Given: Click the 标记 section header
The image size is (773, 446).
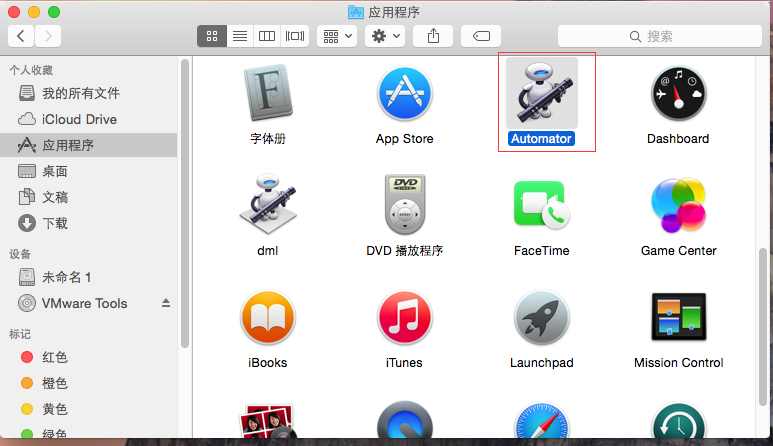Looking at the screenshot, I should tap(20, 334).
